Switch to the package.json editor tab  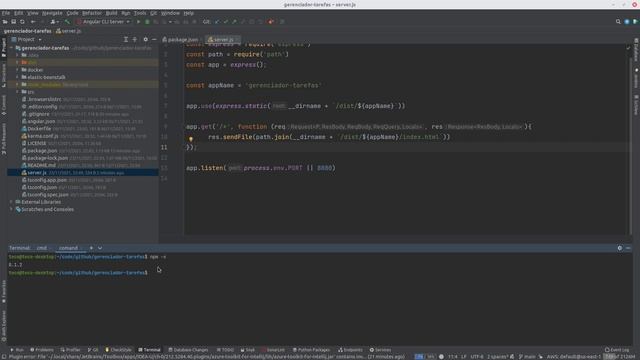180,40
